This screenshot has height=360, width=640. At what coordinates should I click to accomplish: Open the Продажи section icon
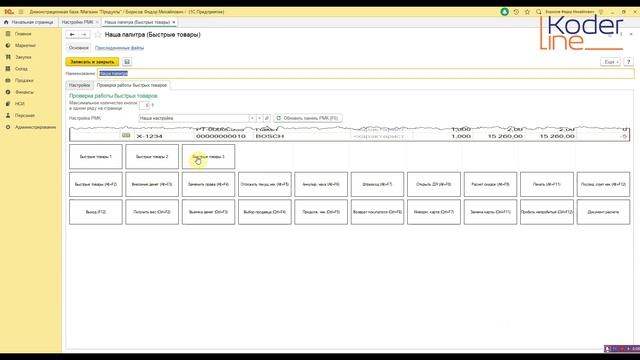tap(8, 80)
